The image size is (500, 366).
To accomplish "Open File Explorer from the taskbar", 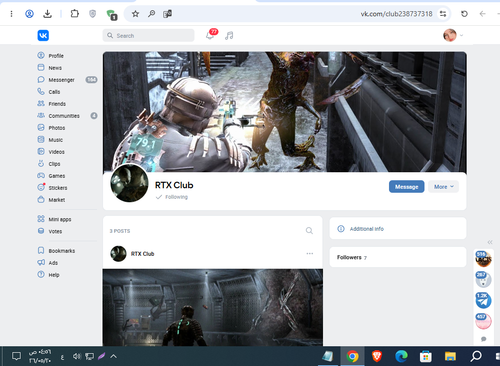I will pyautogui.click(x=450, y=356).
